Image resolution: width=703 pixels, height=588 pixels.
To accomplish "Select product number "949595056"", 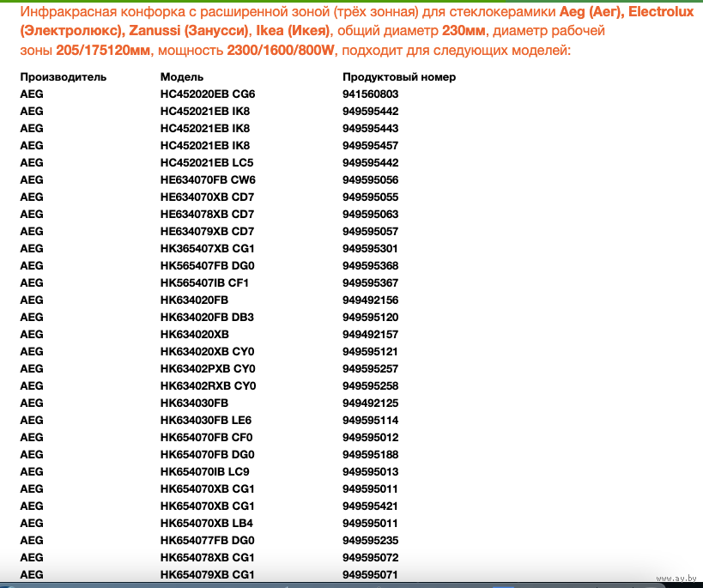I will (370, 180).
